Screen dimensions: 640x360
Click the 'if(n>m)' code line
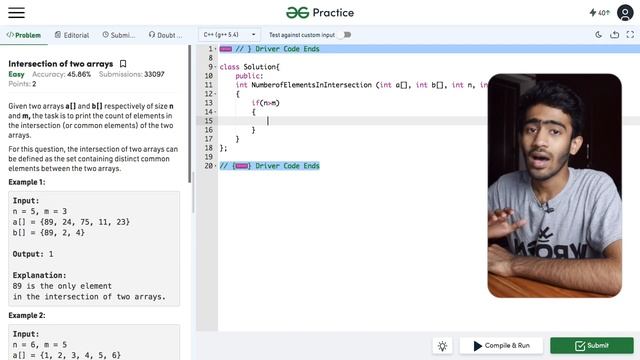pyautogui.click(x=265, y=103)
